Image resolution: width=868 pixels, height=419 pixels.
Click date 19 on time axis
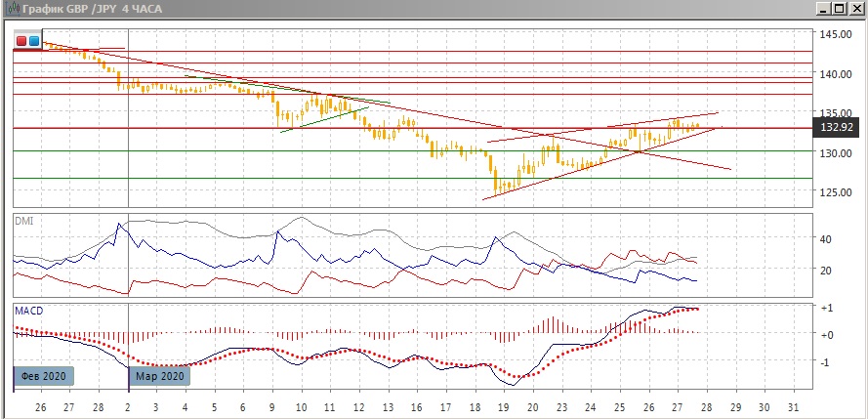point(503,405)
